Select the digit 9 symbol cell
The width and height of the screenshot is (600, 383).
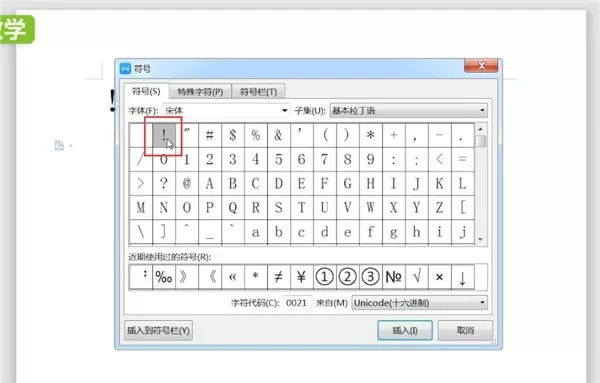tap(370, 160)
